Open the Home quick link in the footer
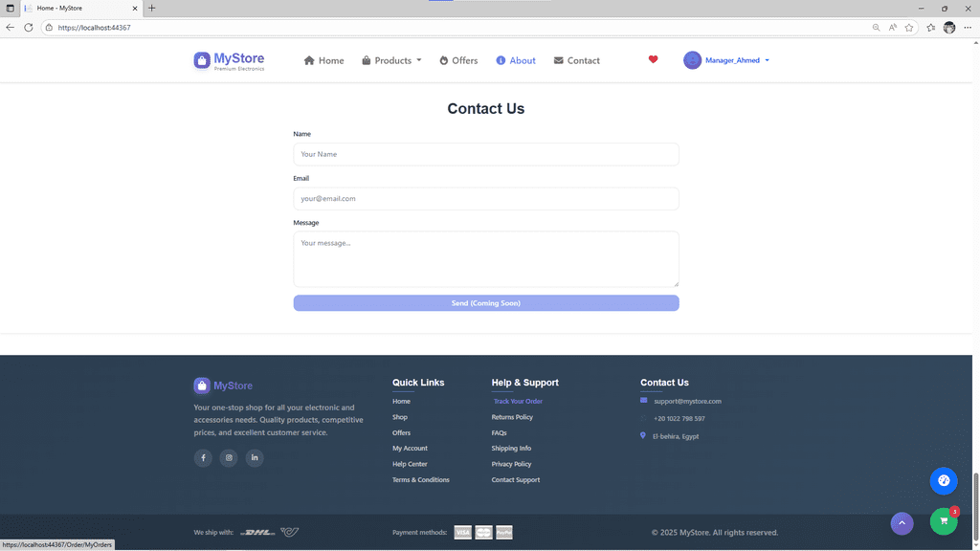This screenshot has height=551, width=980. pos(401,401)
